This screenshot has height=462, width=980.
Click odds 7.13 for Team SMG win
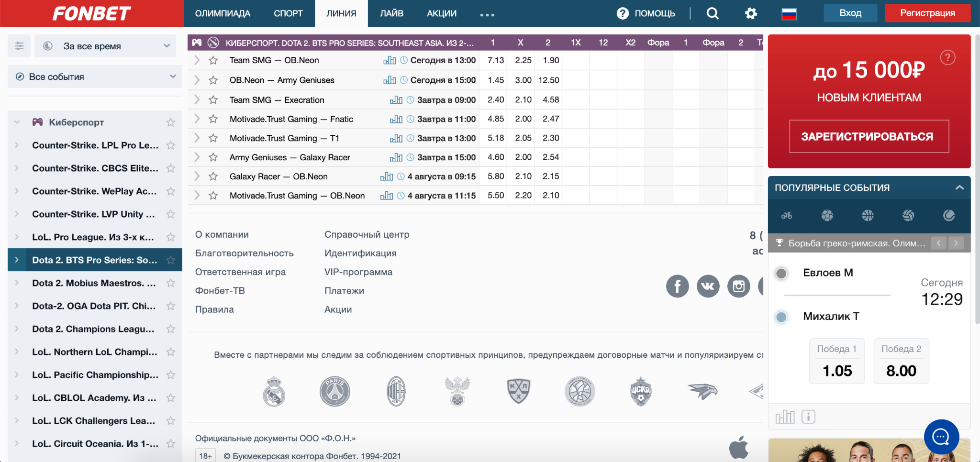(495, 60)
